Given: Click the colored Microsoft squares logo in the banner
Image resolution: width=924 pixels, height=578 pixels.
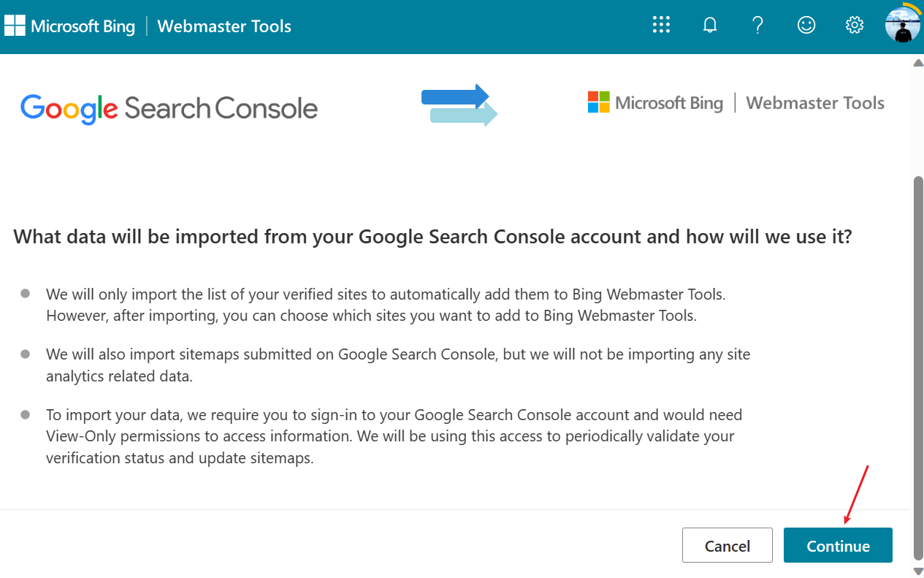Looking at the screenshot, I should point(598,102).
